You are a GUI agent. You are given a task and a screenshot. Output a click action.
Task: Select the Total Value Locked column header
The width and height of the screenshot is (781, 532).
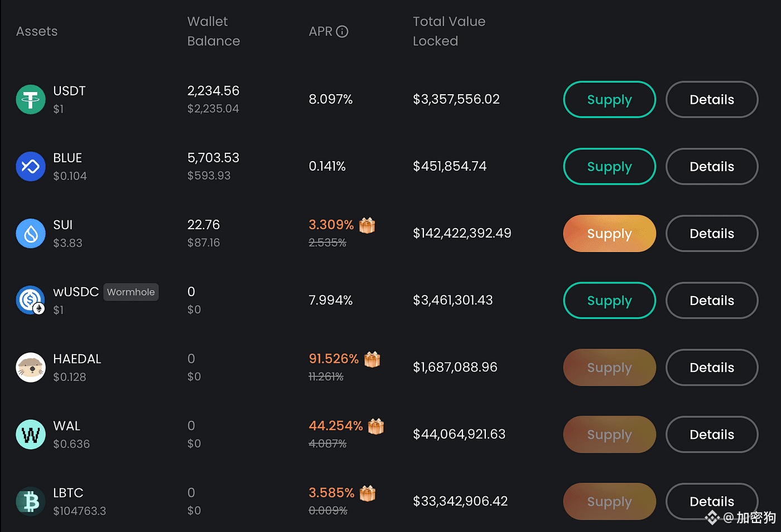click(x=449, y=31)
